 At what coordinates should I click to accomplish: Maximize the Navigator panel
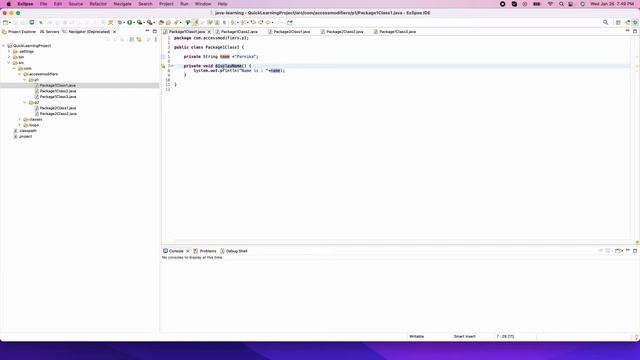[155, 31]
